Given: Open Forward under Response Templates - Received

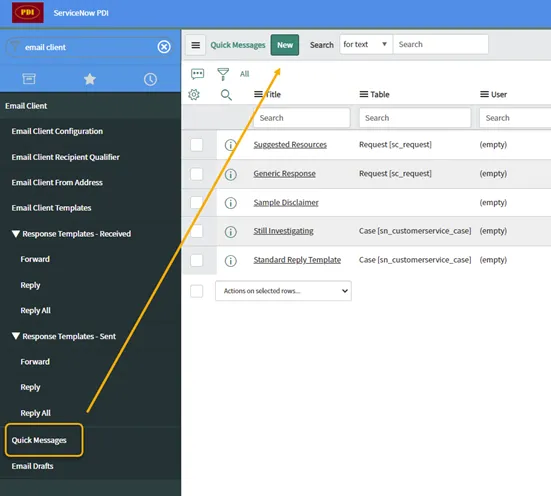Looking at the screenshot, I should pos(35,259).
